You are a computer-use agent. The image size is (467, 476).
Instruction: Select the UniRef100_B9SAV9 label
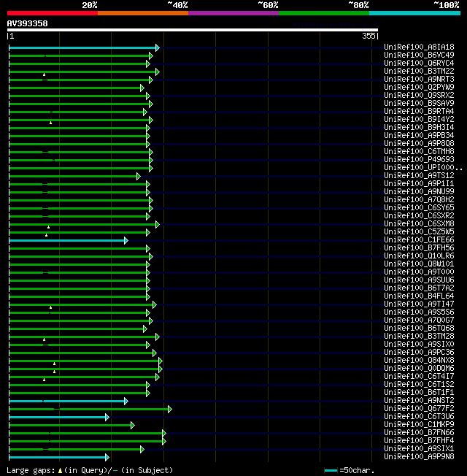(x=419, y=103)
